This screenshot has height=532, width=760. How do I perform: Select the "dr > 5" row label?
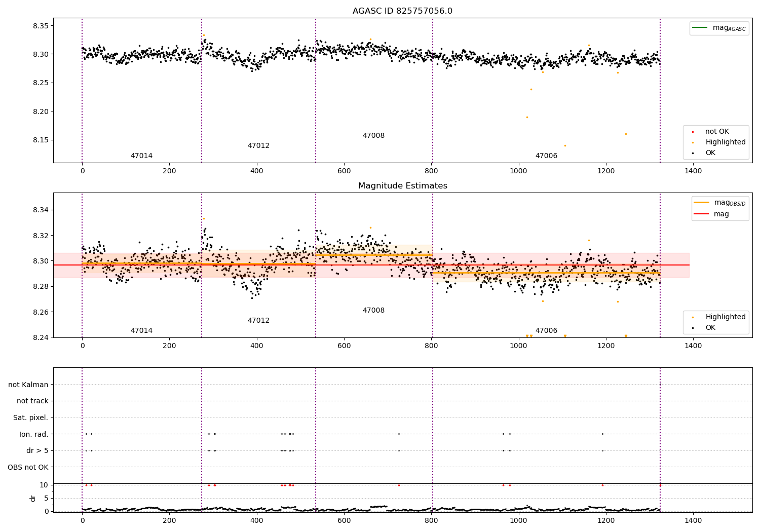pyautogui.click(x=37, y=451)
